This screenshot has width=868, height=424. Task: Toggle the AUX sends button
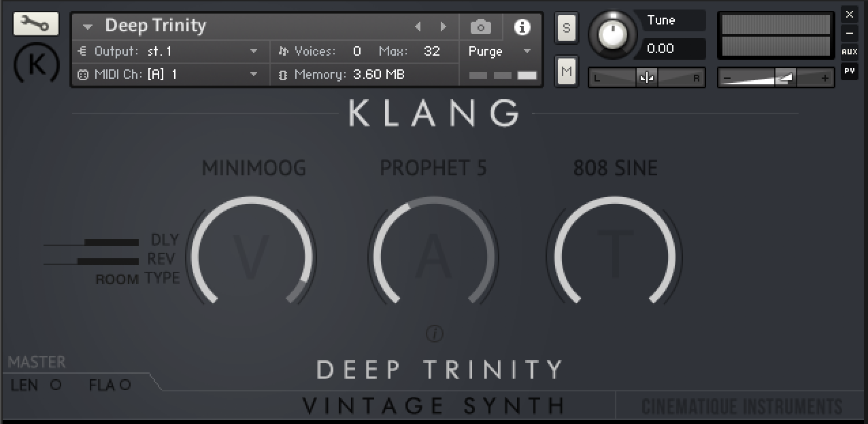click(849, 52)
